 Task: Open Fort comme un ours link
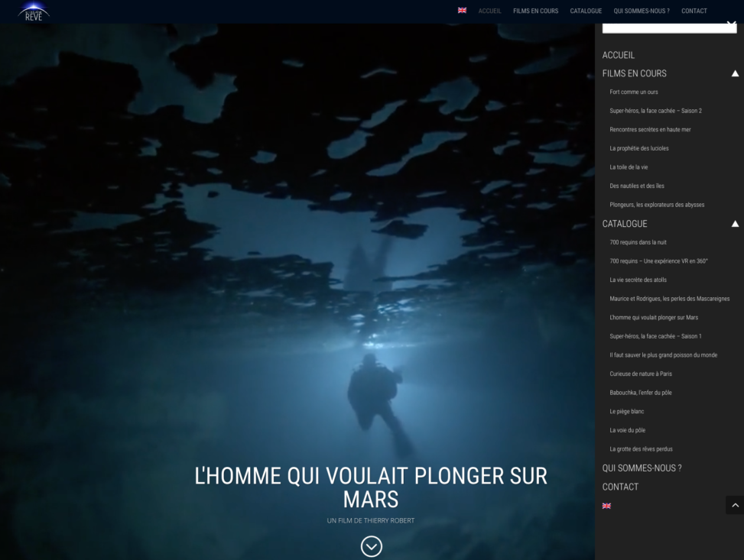click(x=633, y=92)
